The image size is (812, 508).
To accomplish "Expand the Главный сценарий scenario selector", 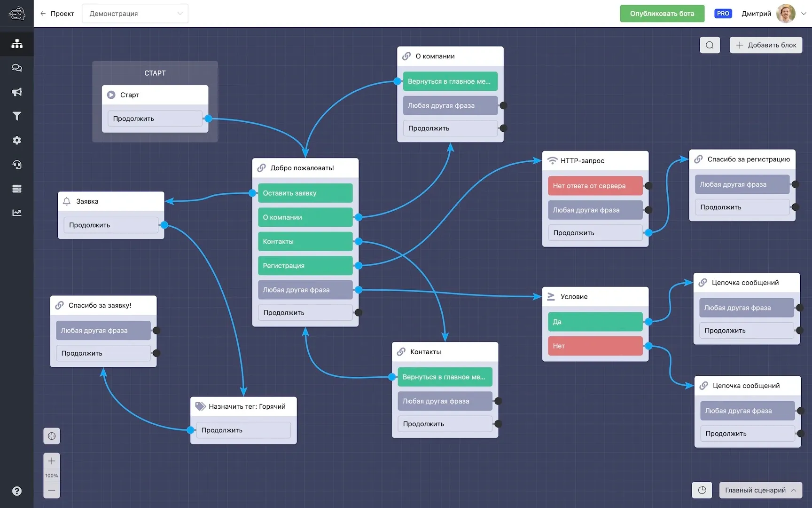I will click(761, 490).
